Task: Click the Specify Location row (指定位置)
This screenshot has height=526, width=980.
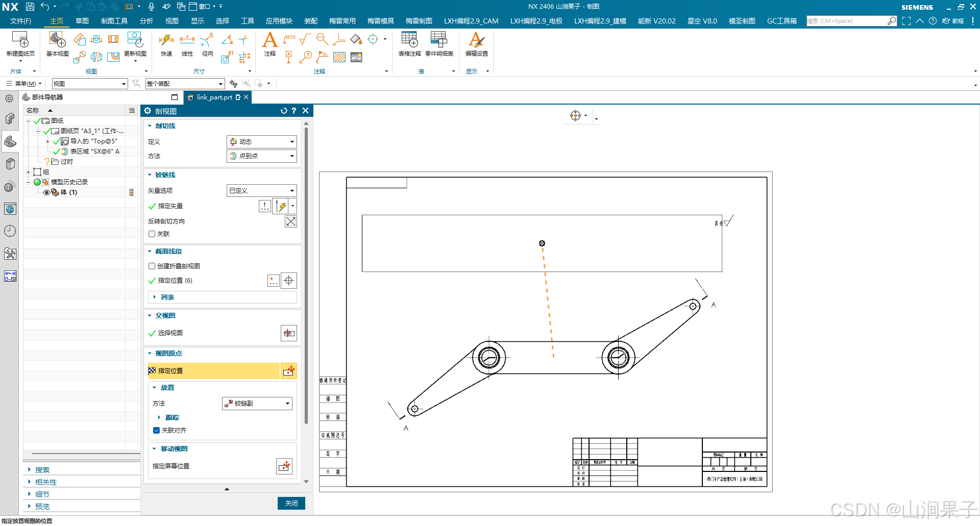Action: tap(213, 371)
